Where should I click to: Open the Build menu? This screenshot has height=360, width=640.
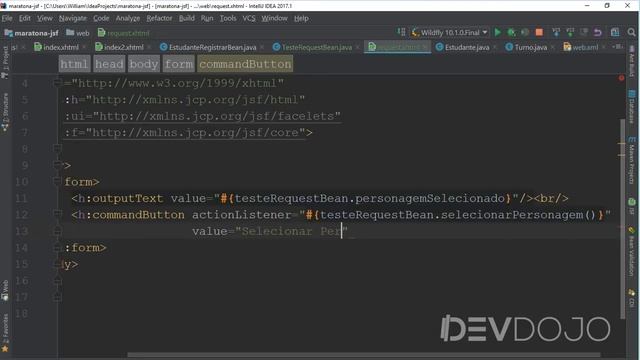(x=187, y=18)
